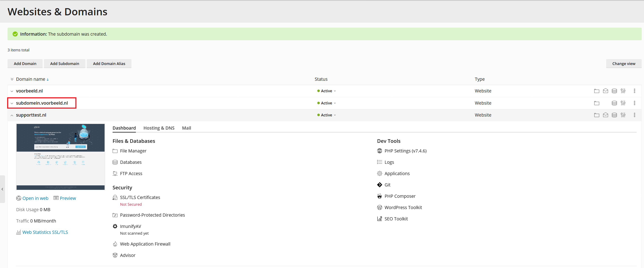Click the Applications gear icon
Screen dimensions: 644x268
pos(379,173)
